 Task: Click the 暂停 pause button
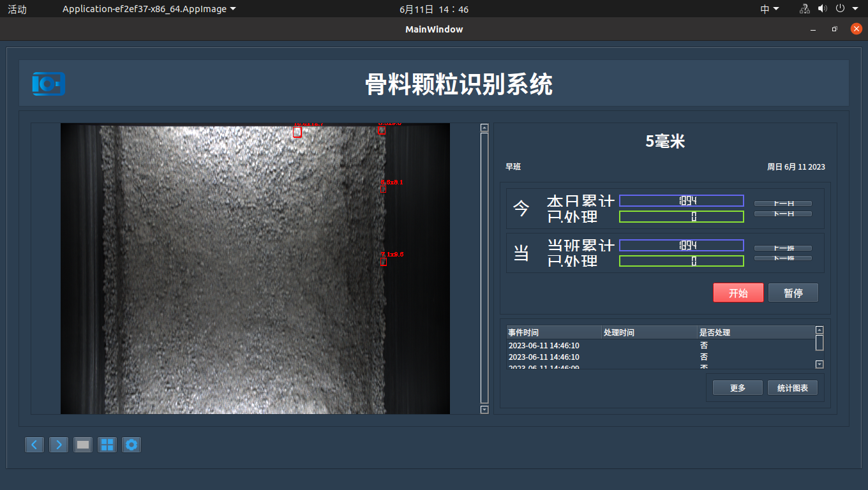coord(793,293)
